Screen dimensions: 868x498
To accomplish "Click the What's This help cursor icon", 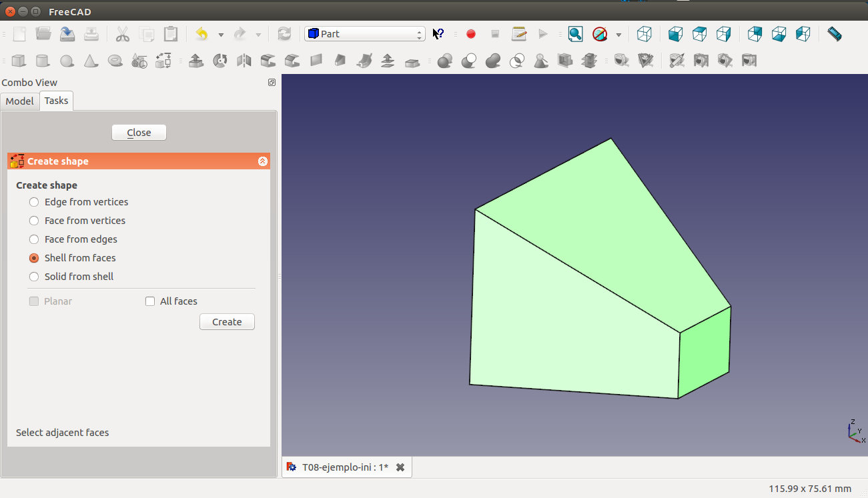I will pyautogui.click(x=438, y=34).
